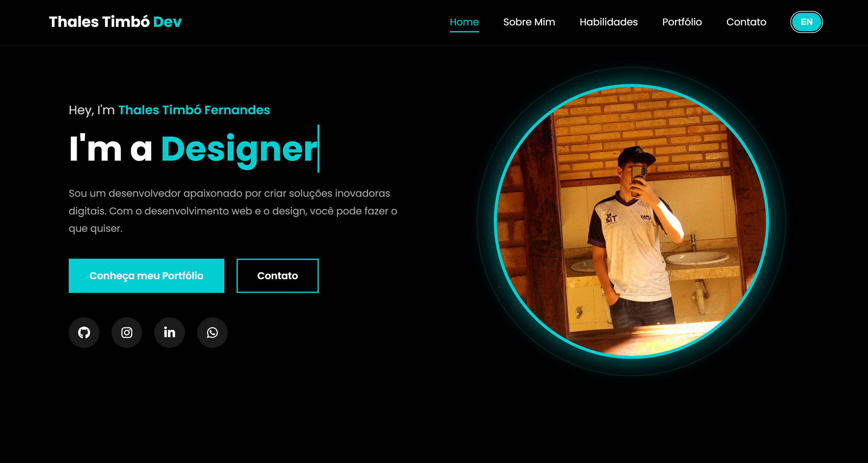Open the Instagram social icon
Image resolution: width=868 pixels, height=463 pixels.
[x=127, y=332]
